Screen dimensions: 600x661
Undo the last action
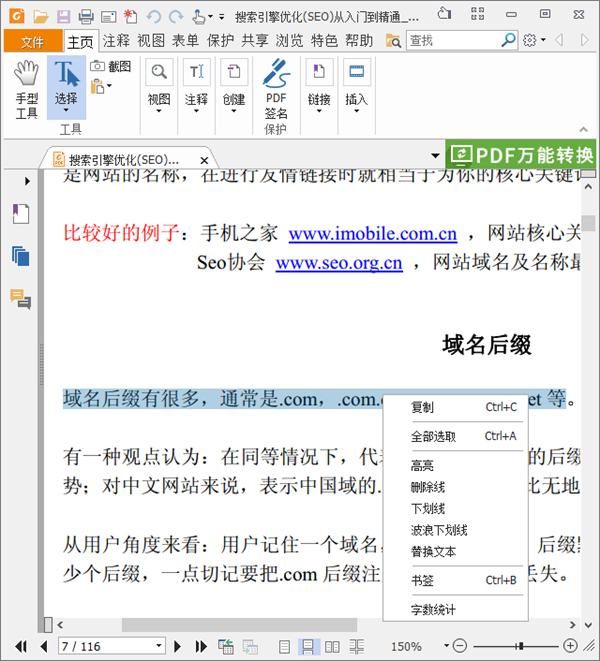pos(153,17)
